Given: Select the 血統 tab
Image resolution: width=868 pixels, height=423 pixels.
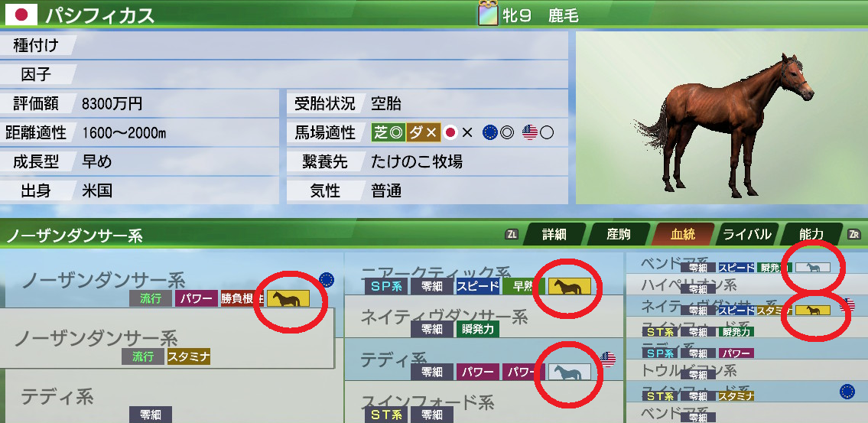Looking at the screenshot, I should [683, 234].
